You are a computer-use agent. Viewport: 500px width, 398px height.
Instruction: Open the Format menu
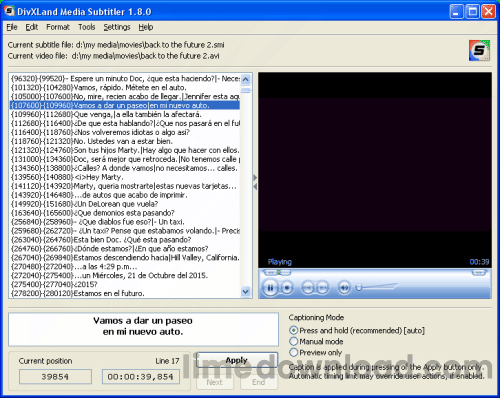coord(58,27)
